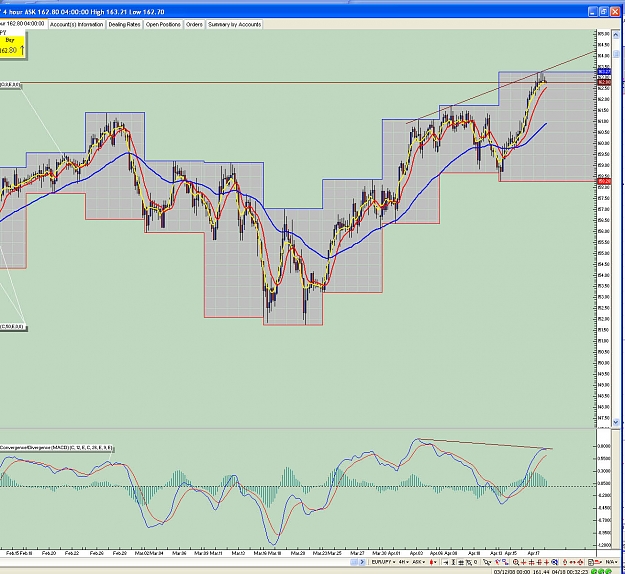This screenshot has width=625, height=574.
Task: Switch to the Dealing Rates tab
Action: coord(124,24)
